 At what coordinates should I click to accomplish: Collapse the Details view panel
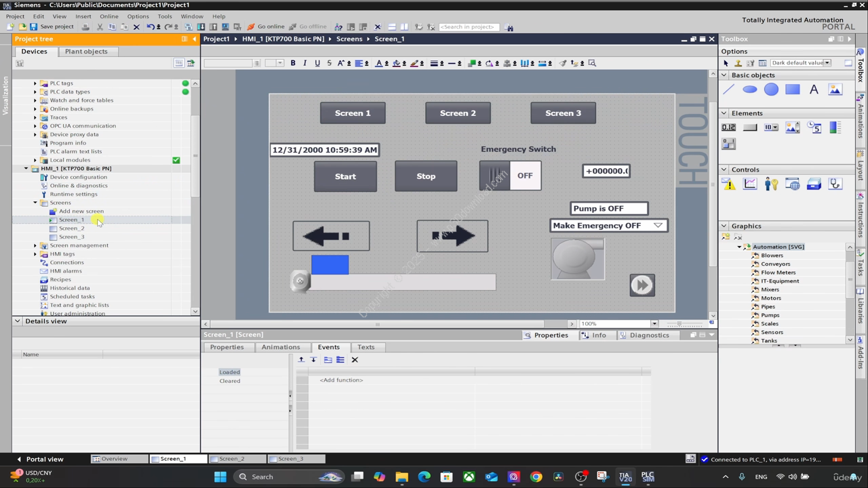[18, 321]
